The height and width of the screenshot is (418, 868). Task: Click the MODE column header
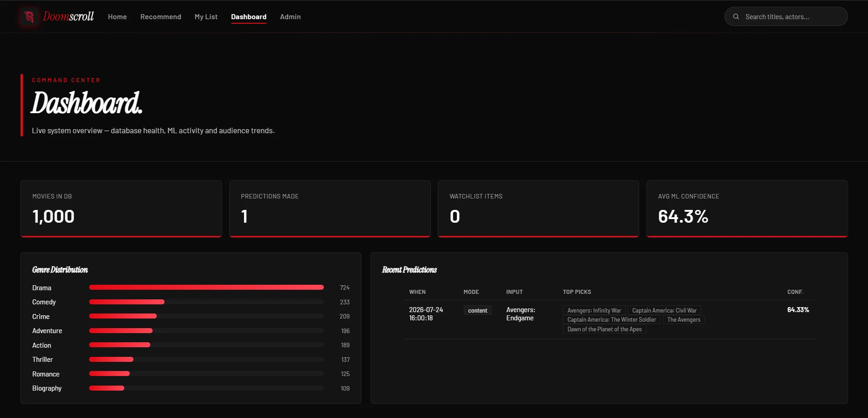471,292
